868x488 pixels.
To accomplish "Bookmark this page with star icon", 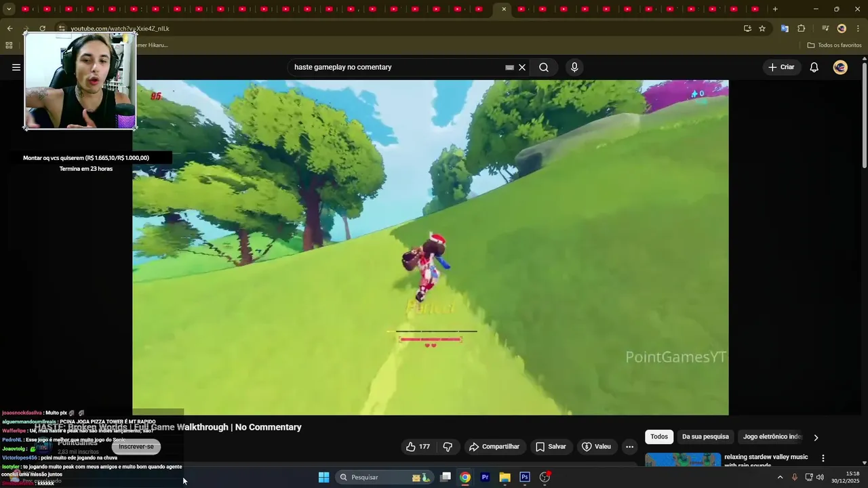I will (762, 28).
